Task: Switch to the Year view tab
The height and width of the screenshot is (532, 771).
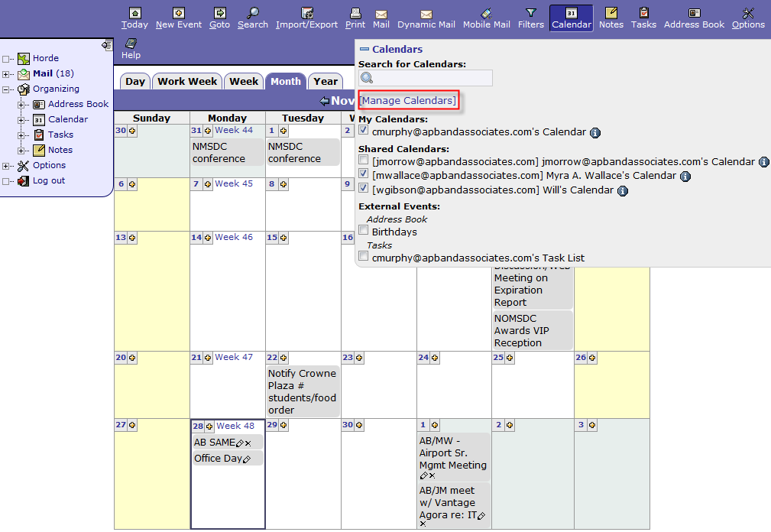Action: [326, 82]
